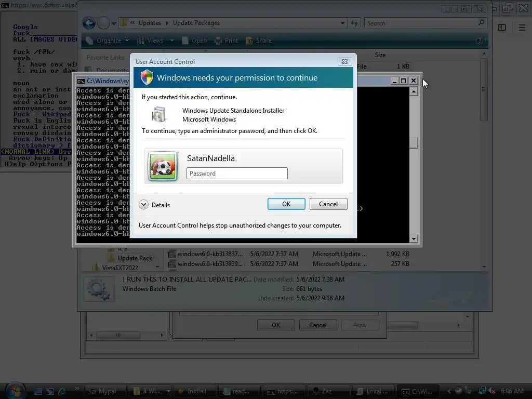
Task: Open the Views menu
Action: coord(151,41)
